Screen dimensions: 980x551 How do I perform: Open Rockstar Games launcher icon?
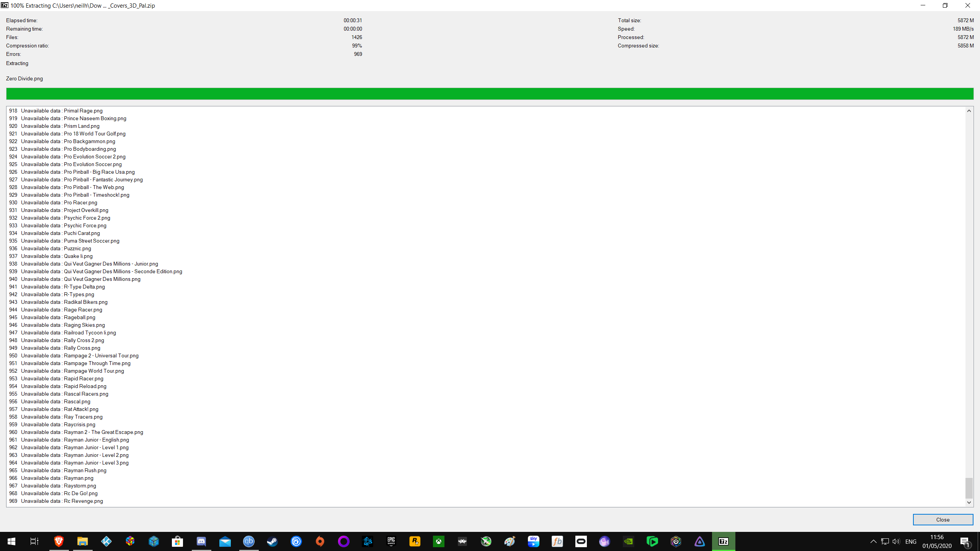415,541
